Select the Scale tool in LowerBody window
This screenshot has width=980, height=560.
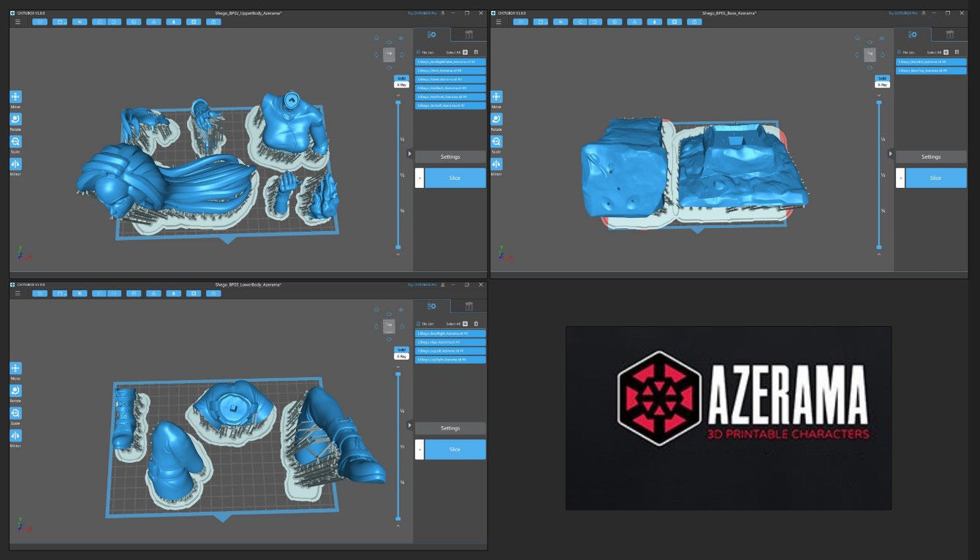point(15,414)
